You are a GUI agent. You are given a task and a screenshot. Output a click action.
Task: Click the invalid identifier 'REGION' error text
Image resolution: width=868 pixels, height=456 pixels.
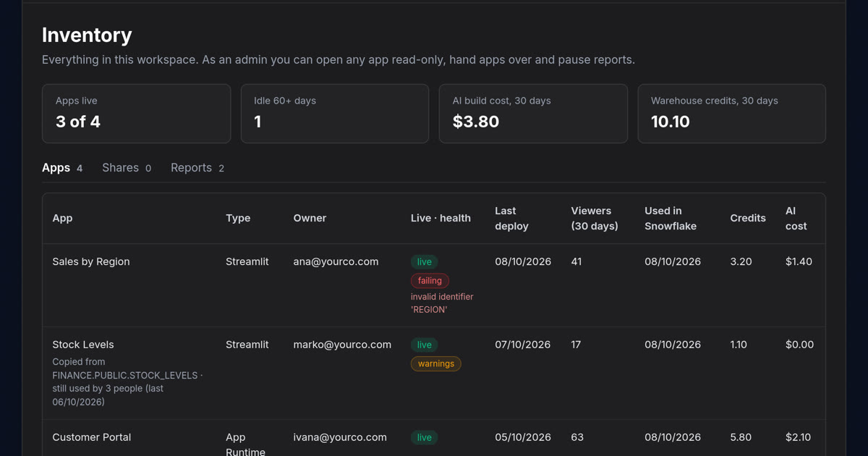pyautogui.click(x=442, y=303)
